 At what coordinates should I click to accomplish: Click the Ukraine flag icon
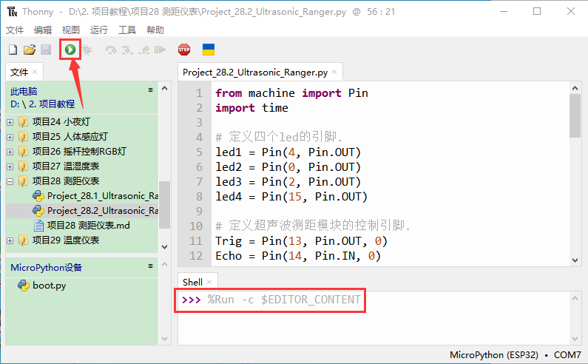[209, 50]
